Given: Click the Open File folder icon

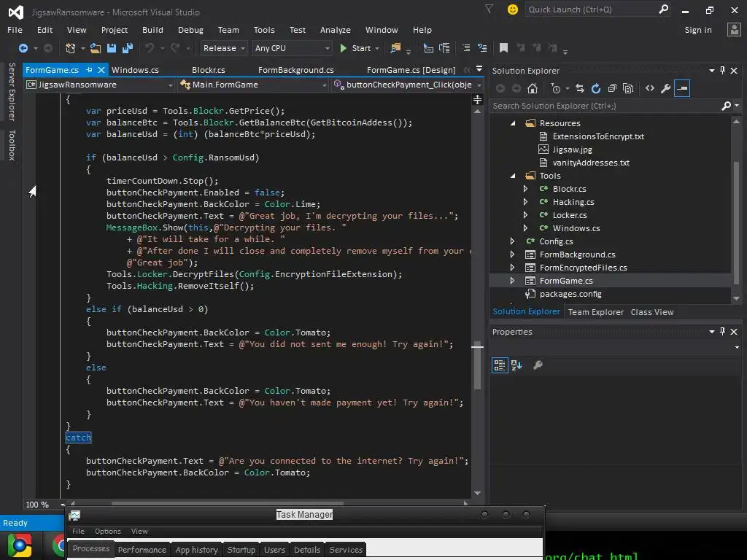Looking at the screenshot, I should pyautogui.click(x=96, y=48).
